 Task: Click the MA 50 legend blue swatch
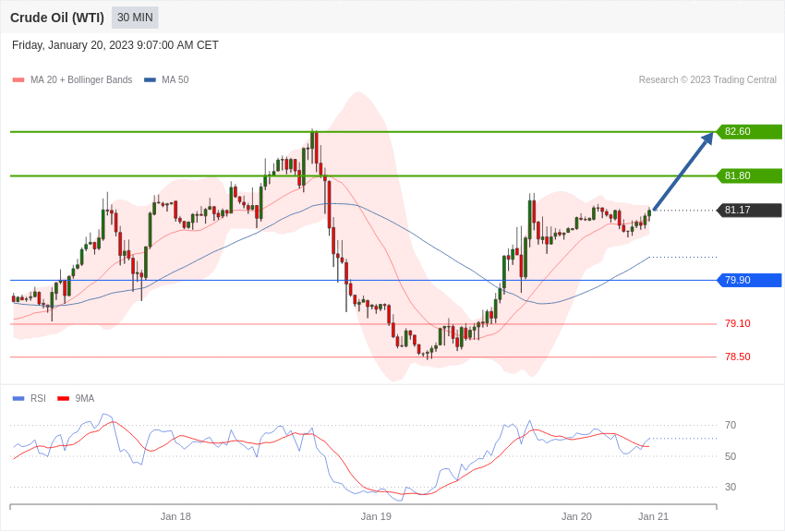coord(150,80)
